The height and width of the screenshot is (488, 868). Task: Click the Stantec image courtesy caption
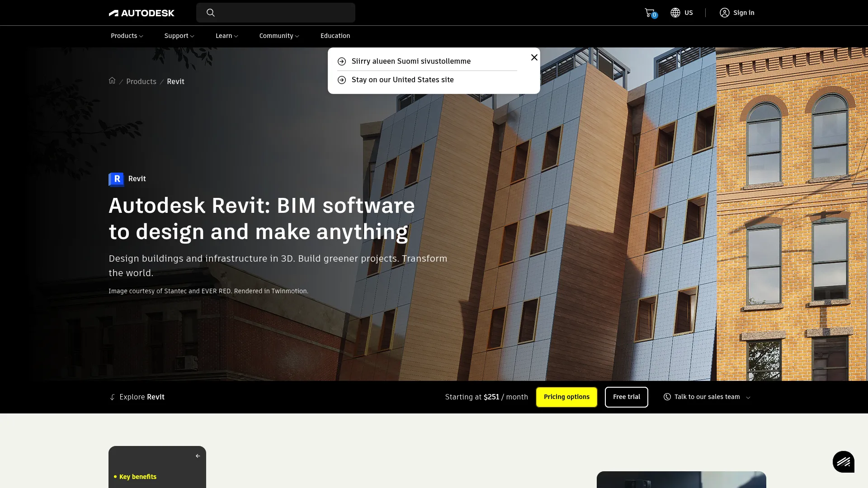point(208,291)
